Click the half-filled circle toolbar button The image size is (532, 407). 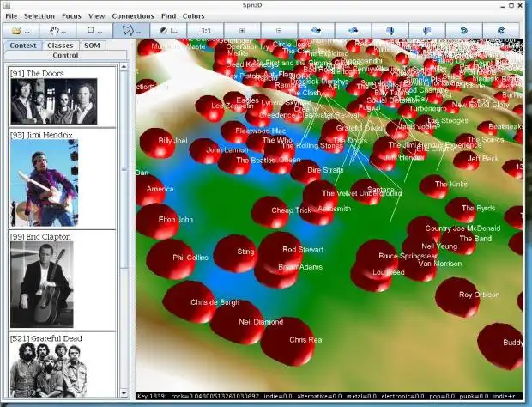point(168,31)
